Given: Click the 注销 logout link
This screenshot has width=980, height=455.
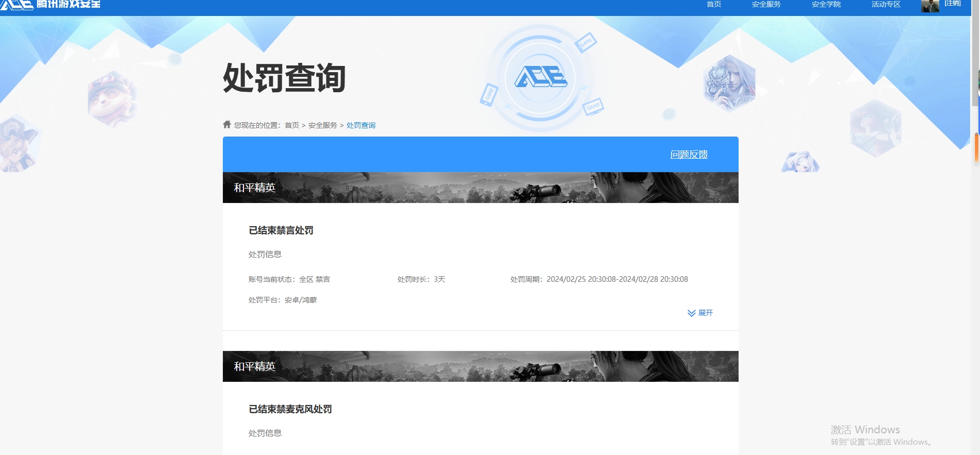Looking at the screenshot, I should (x=953, y=4).
